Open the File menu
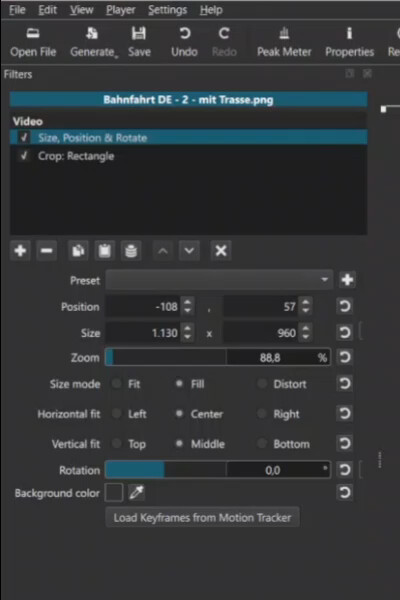 pos(17,10)
